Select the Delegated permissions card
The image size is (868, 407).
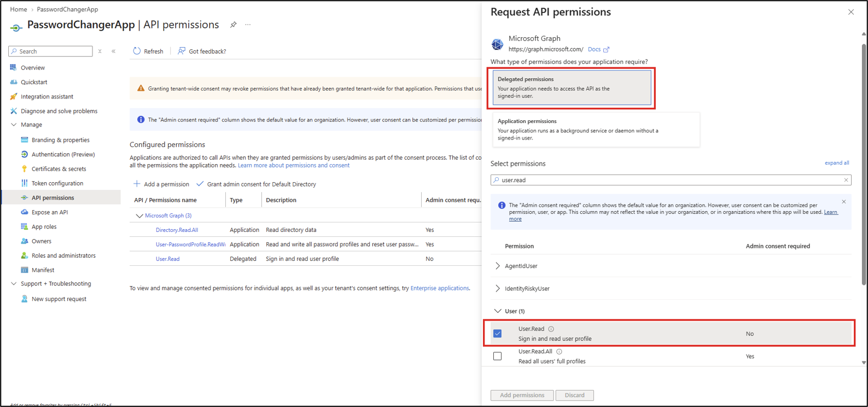tap(572, 88)
